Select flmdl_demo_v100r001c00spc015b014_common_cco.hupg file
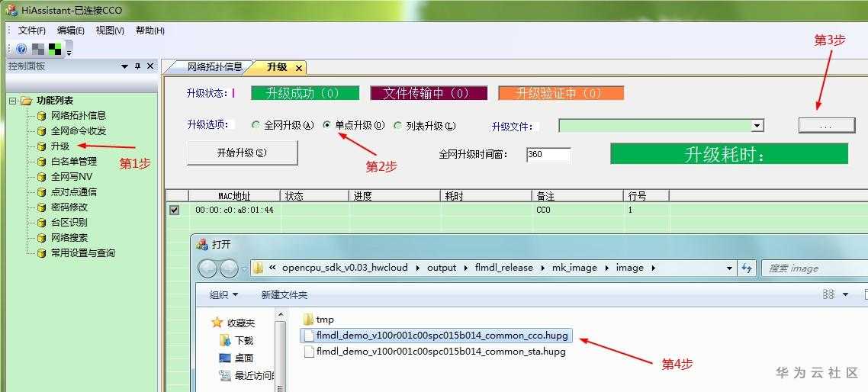868x392 pixels. pos(436,336)
